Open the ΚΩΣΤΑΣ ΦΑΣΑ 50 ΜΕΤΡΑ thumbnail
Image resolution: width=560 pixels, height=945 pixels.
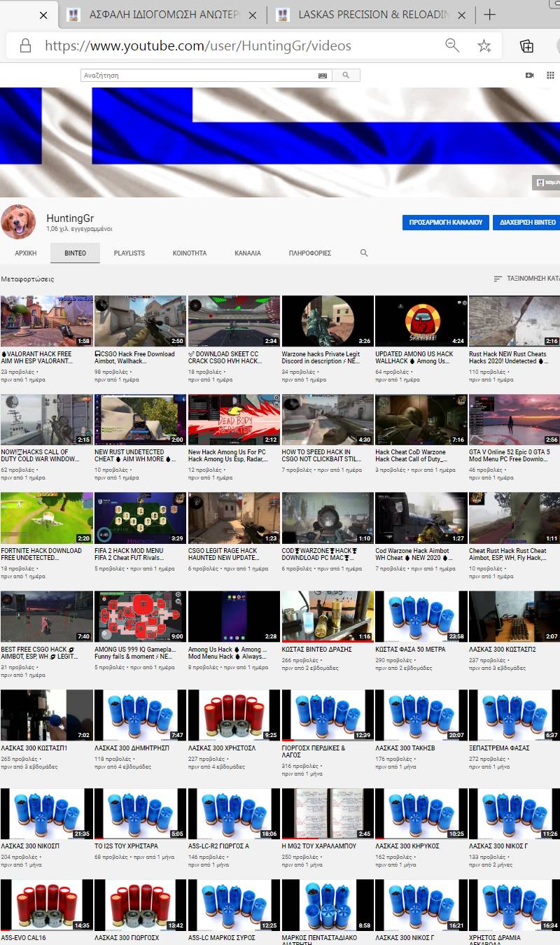[x=421, y=617]
